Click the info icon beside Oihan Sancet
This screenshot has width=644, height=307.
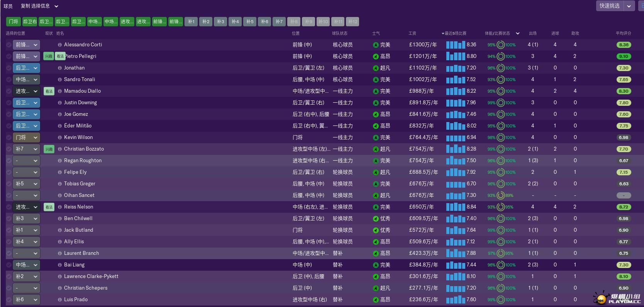60,195
